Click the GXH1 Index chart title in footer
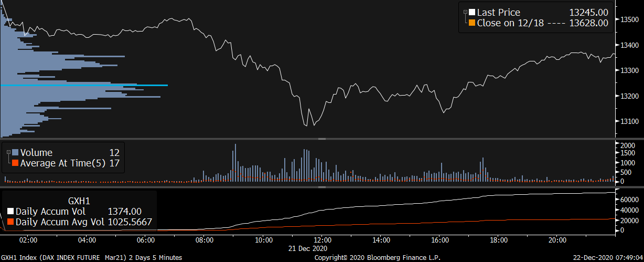644x262 pixels. pos(91,258)
